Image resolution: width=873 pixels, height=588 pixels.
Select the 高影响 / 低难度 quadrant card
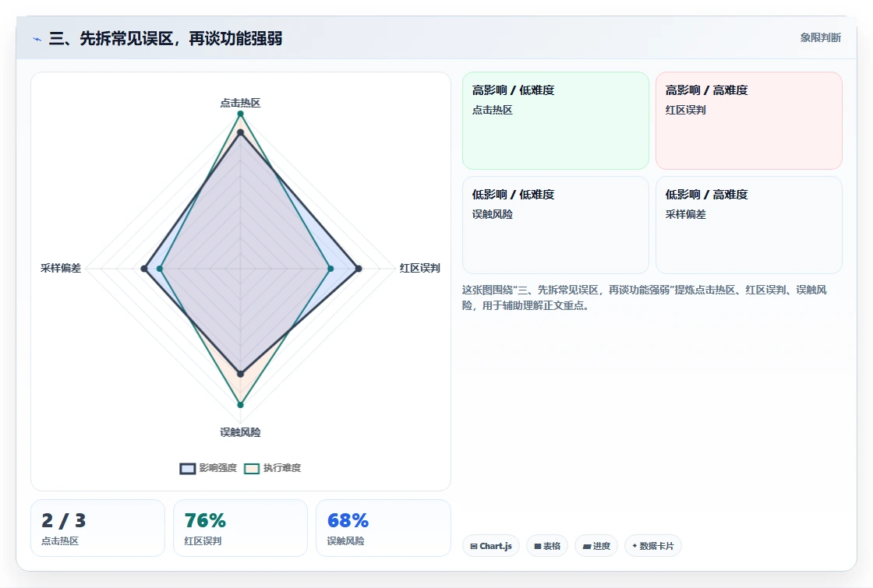tap(556, 121)
